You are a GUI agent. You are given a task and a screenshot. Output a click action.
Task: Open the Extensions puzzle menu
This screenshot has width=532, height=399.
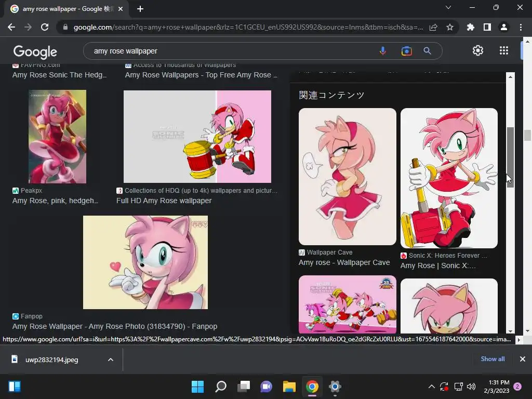point(471,27)
